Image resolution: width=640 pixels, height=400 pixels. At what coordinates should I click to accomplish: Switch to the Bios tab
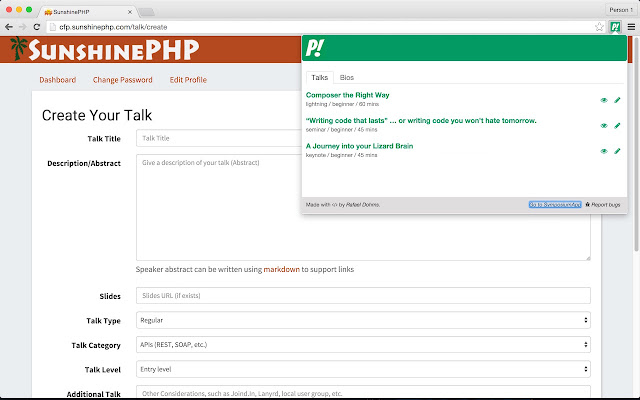click(346, 77)
